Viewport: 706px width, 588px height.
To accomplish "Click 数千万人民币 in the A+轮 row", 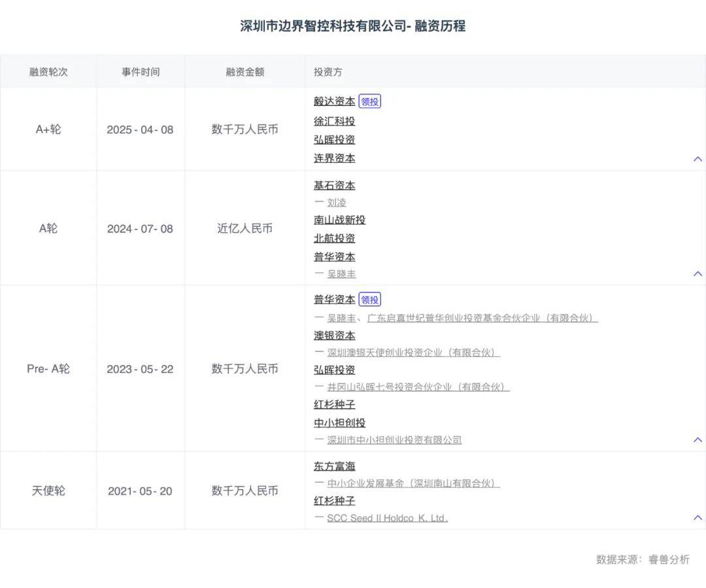I will [x=245, y=130].
